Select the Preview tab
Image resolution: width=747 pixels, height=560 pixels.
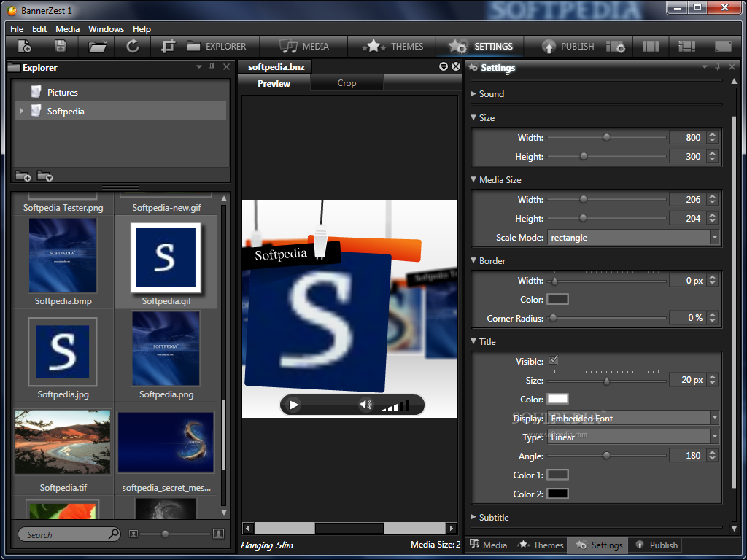click(x=274, y=83)
